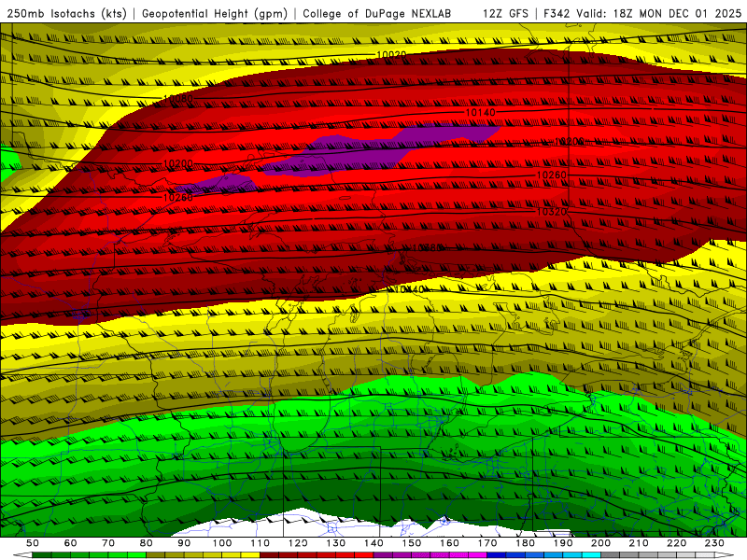
Task: Select the 140 knot legend value
Action: [x=374, y=543]
